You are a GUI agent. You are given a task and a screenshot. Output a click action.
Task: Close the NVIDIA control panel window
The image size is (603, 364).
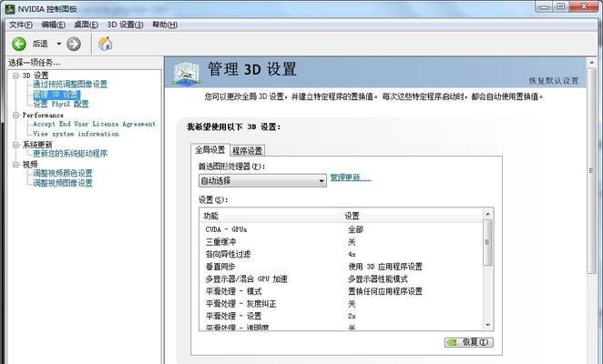(x=583, y=7)
